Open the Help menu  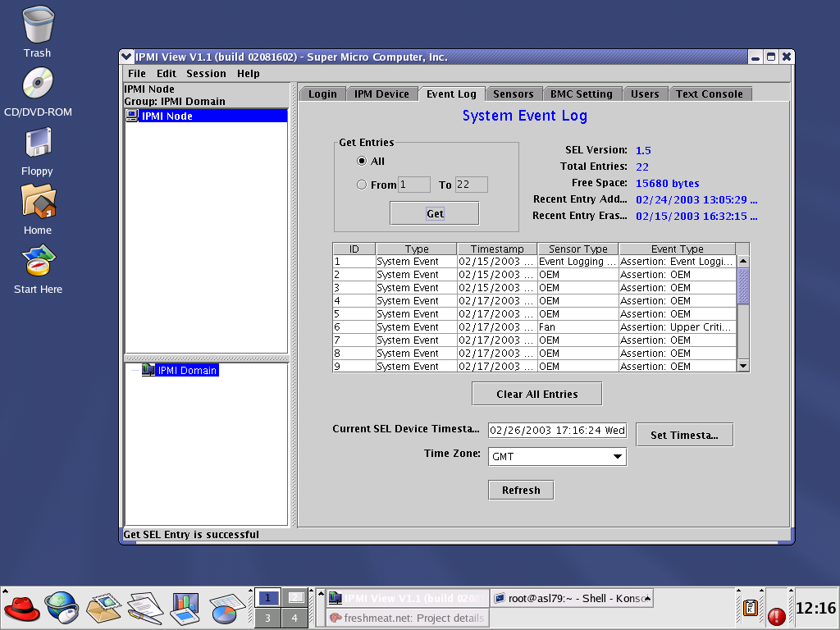tap(249, 73)
